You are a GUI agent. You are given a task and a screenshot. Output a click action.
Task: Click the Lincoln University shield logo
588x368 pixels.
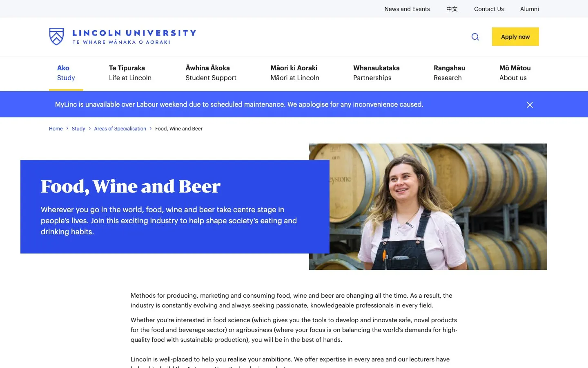(x=57, y=36)
